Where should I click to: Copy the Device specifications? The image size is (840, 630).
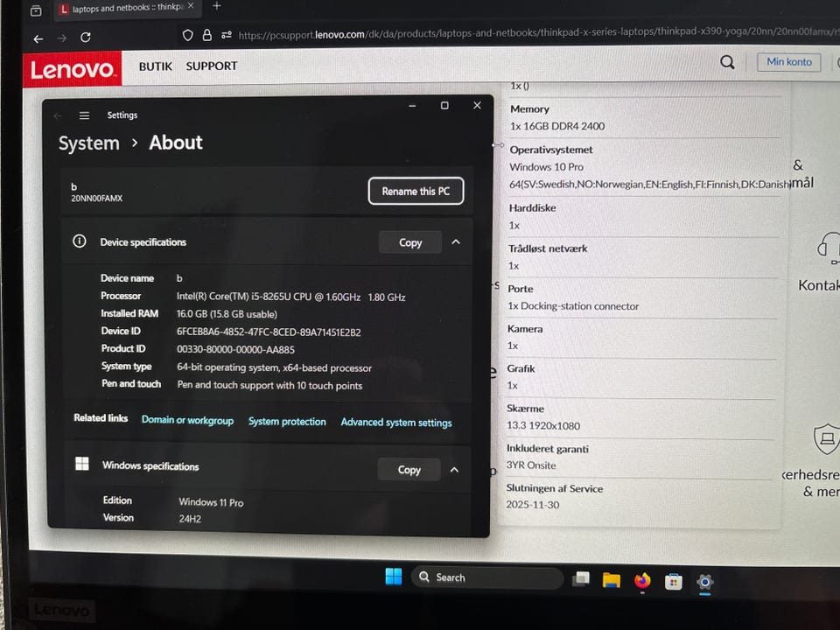coord(410,242)
